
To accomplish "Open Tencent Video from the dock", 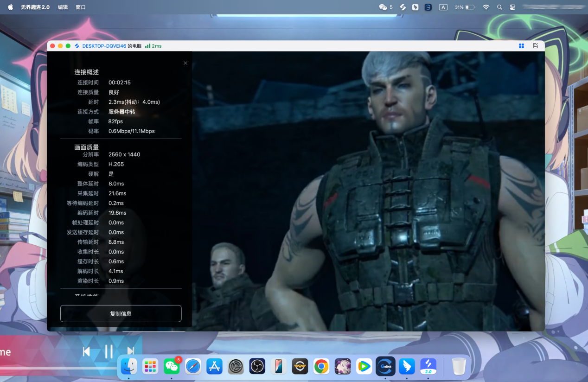I will pyautogui.click(x=364, y=366).
